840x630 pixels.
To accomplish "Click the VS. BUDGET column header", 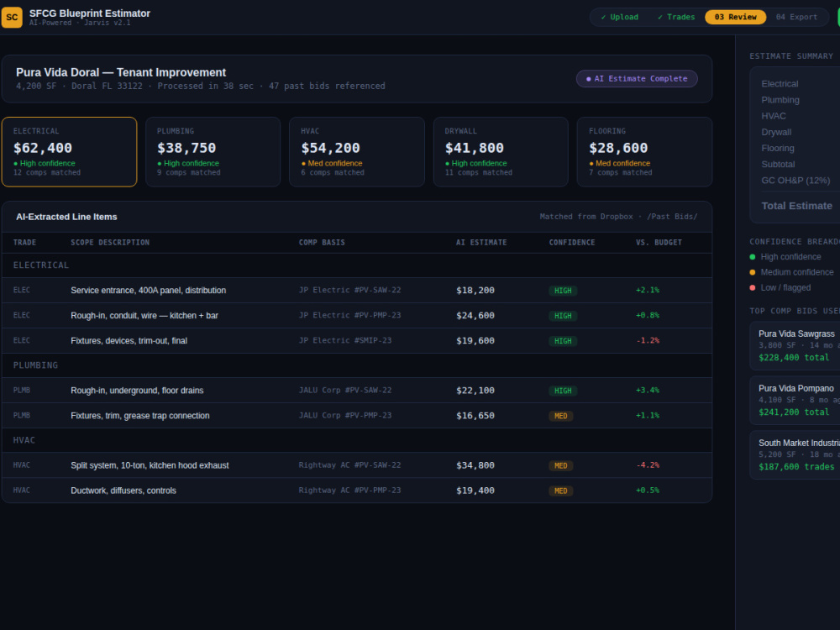I will (x=659, y=243).
